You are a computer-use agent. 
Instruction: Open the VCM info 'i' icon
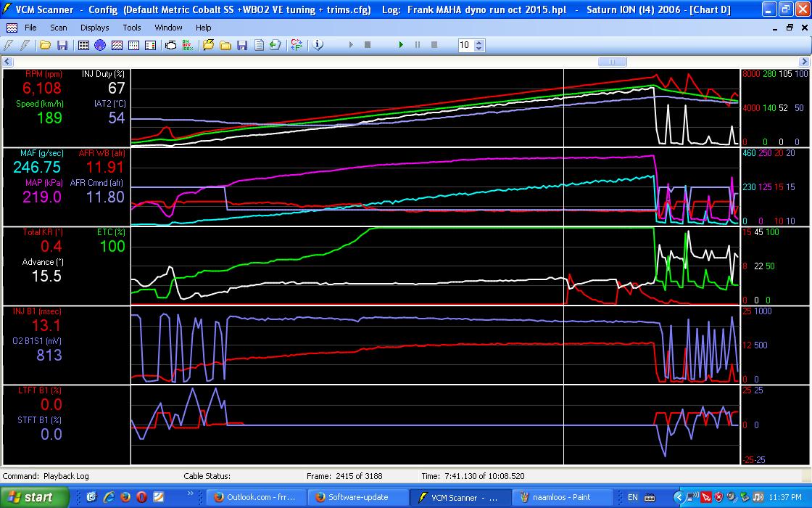[318, 45]
